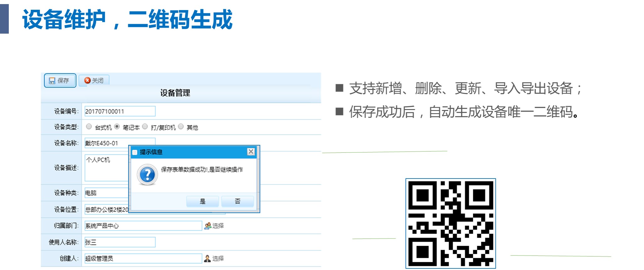Image resolution: width=644 pixels, height=270 pixels.
Task: Click the 提示信息 dialog title text
Action: click(151, 152)
